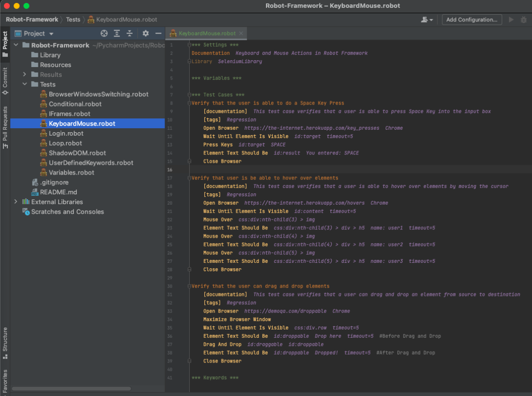Screen dimensions: 532x396
Task: Click the Expand All icon in Project toolbar
Action: [116, 33]
